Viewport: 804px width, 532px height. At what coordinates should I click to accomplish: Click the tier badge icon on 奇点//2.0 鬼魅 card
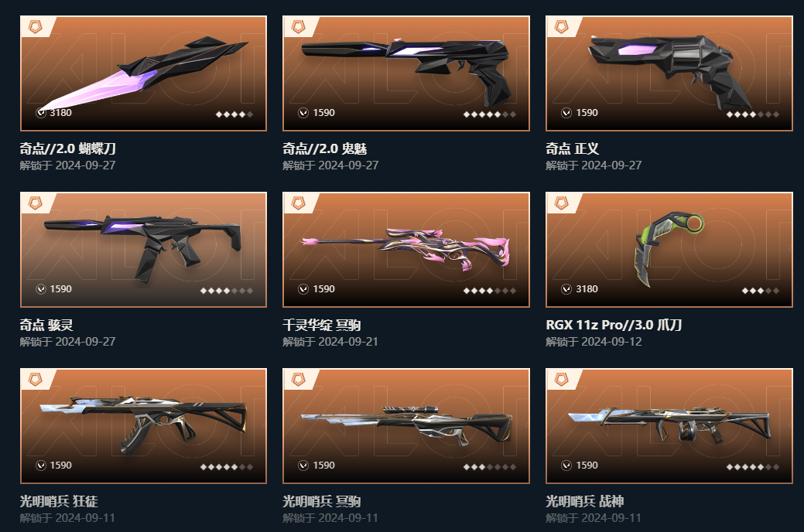coord(299,26)
